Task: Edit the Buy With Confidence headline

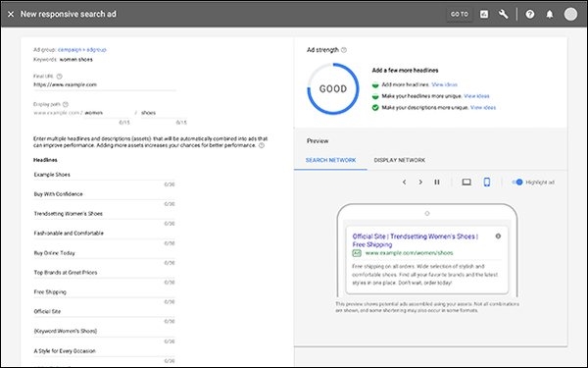Action: coord(104,194)
